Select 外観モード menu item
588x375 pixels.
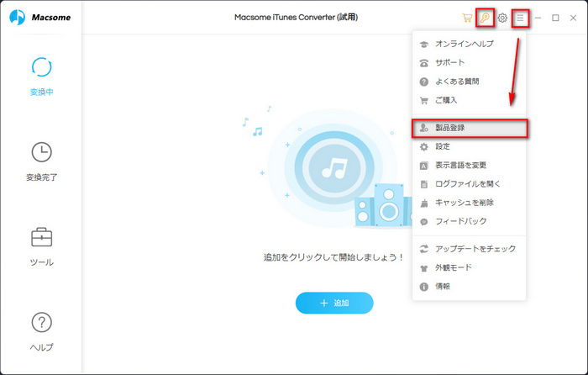[469, 267]
